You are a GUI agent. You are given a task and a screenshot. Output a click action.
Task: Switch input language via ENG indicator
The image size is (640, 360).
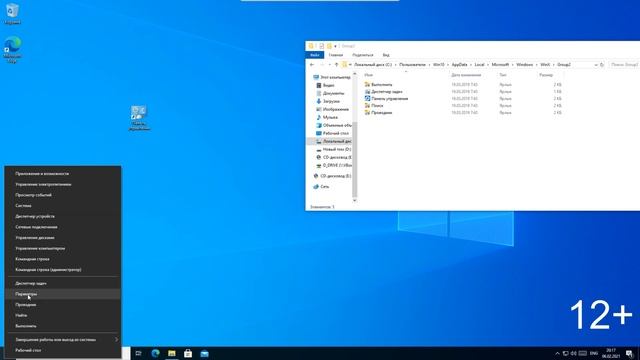[594, 353]
